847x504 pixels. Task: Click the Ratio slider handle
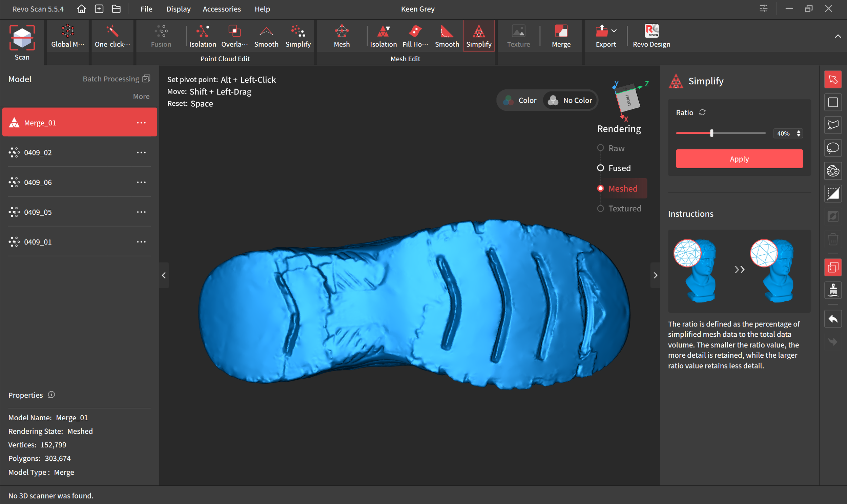[x=711, y=133]
